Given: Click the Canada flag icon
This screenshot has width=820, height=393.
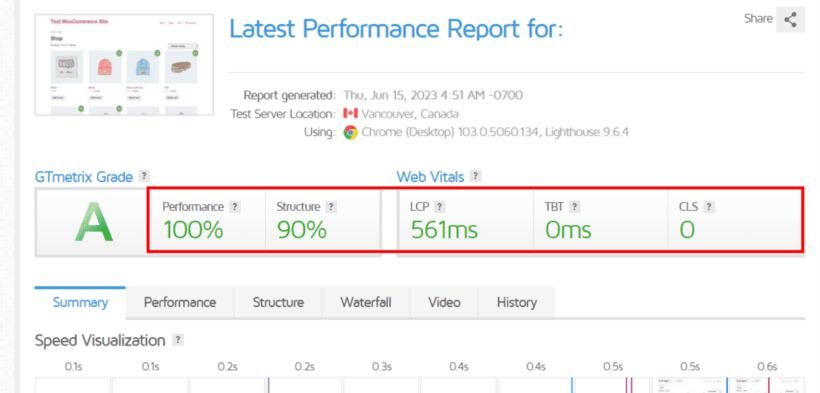Looking at the screenshot, I should 350,114.
